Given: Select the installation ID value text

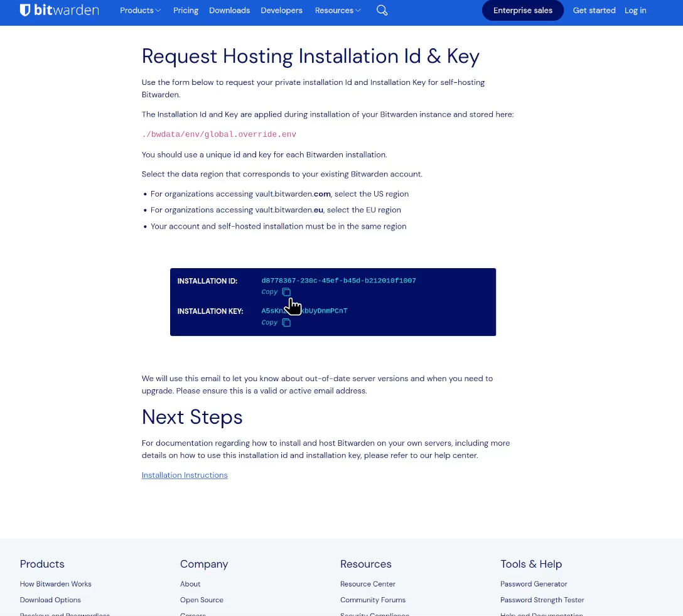Looking at the screenshot, I should [x=338, y=281].
